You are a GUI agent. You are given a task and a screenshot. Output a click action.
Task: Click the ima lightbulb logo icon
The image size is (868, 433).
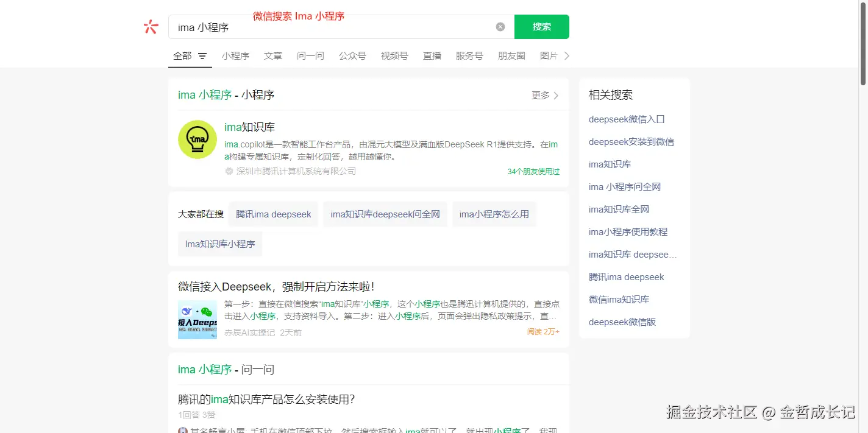pos(197,139)
